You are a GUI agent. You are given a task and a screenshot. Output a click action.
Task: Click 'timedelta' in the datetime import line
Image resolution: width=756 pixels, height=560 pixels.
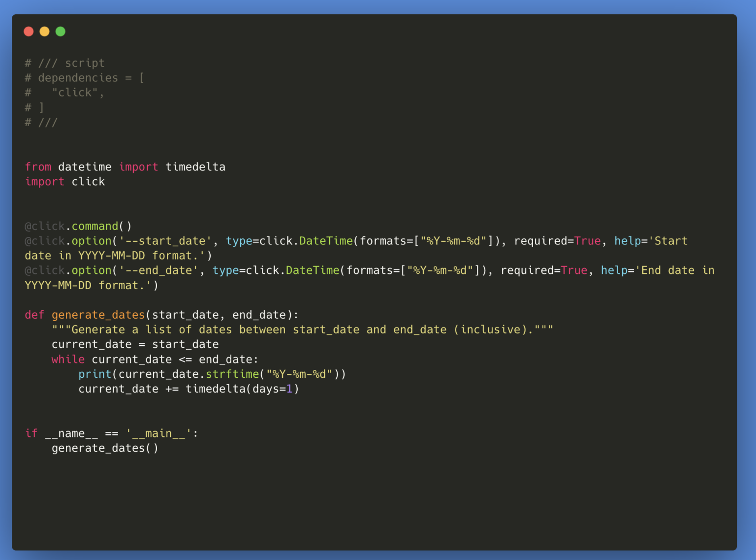point(195,167)
